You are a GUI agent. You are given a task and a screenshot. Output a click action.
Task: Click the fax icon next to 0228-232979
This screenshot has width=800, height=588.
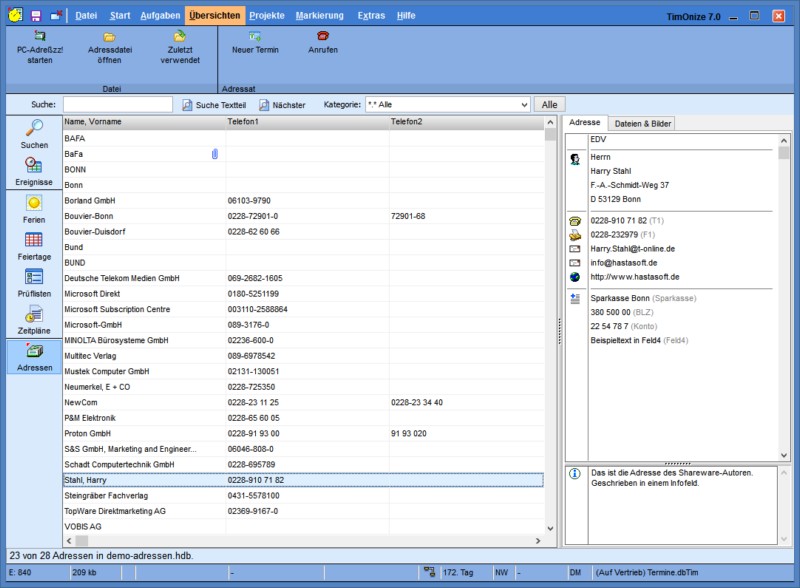pyautogui.click(x=575, y=235)
